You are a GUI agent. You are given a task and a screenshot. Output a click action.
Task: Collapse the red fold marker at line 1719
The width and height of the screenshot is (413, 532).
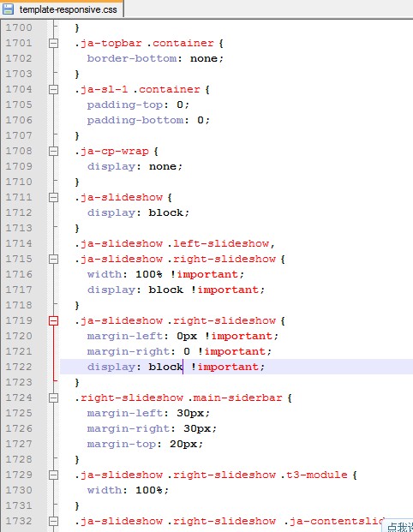(54, 321)
